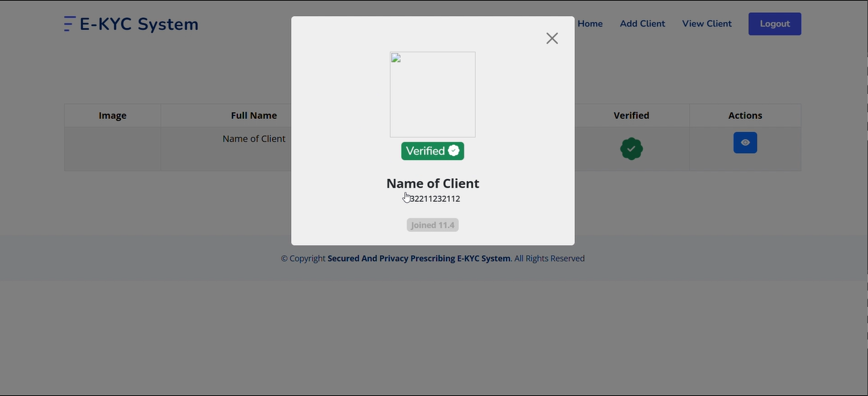
Task: Switch to the Add Client page
Action: click(642, 23)
